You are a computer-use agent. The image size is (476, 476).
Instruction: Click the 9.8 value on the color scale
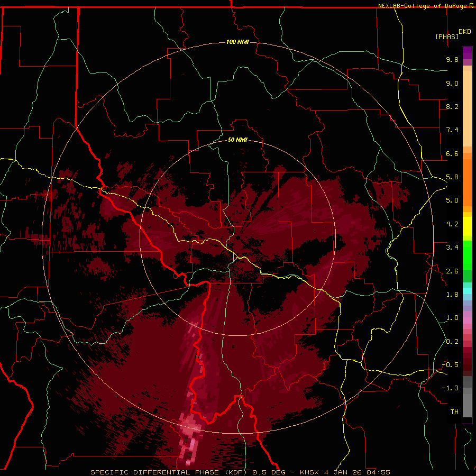tap(452, 59)
